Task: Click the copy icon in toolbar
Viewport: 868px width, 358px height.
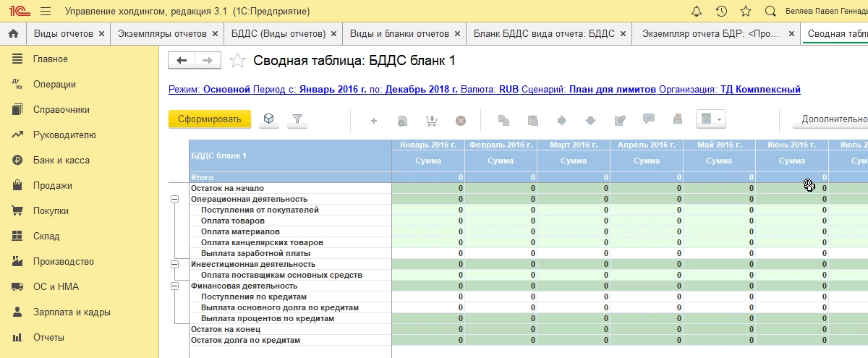Action: click(504, 120)
